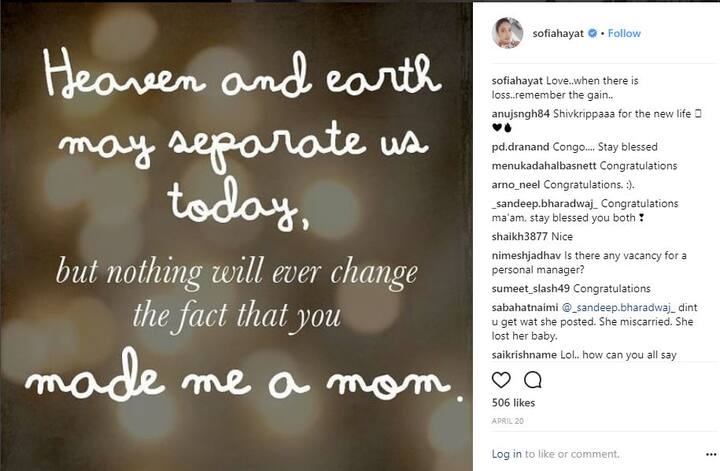
Task: Visit sumeet_slash49's profile
Action: 531,289
